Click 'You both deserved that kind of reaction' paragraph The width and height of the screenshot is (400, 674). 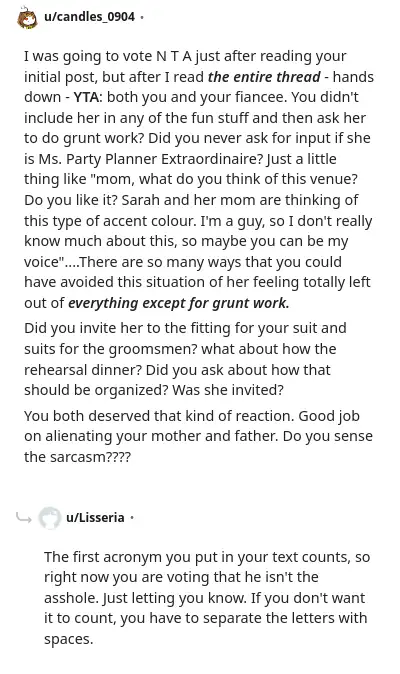click(198, 436)
